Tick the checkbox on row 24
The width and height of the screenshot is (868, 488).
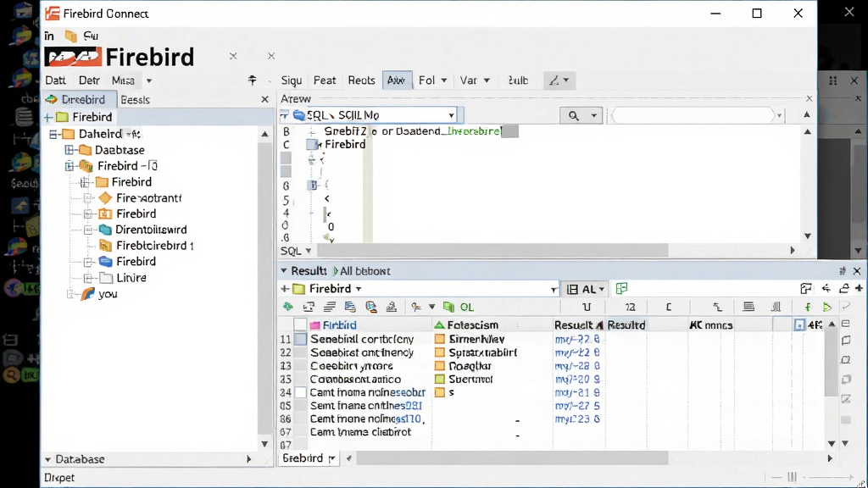(x=300, y=392)
